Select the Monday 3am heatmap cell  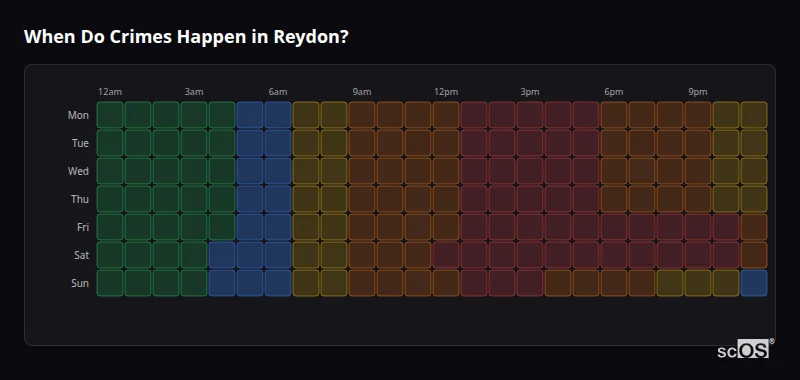(x=194, y=115)
